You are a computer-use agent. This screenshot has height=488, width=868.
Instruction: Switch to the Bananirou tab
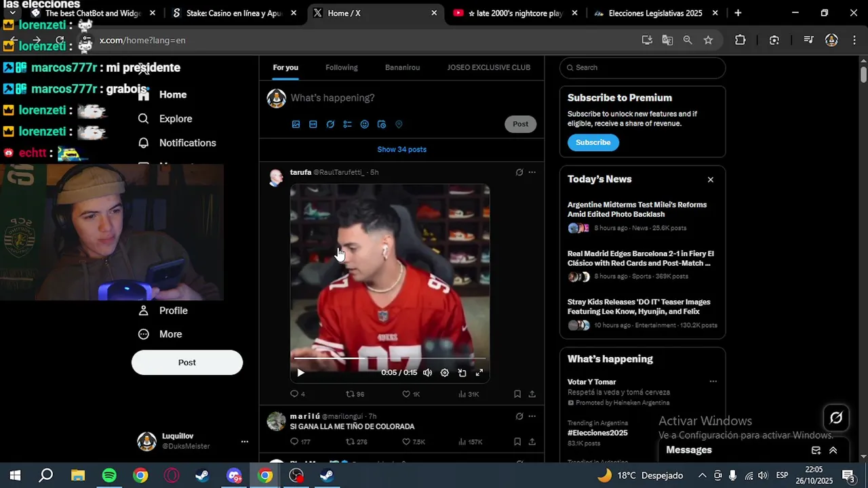402,67
